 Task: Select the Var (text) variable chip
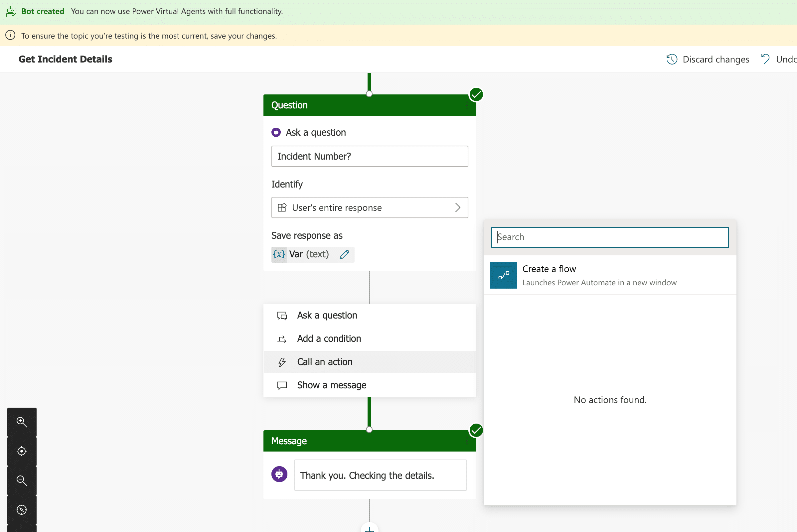pyautogui.click(x=313, y=254)
